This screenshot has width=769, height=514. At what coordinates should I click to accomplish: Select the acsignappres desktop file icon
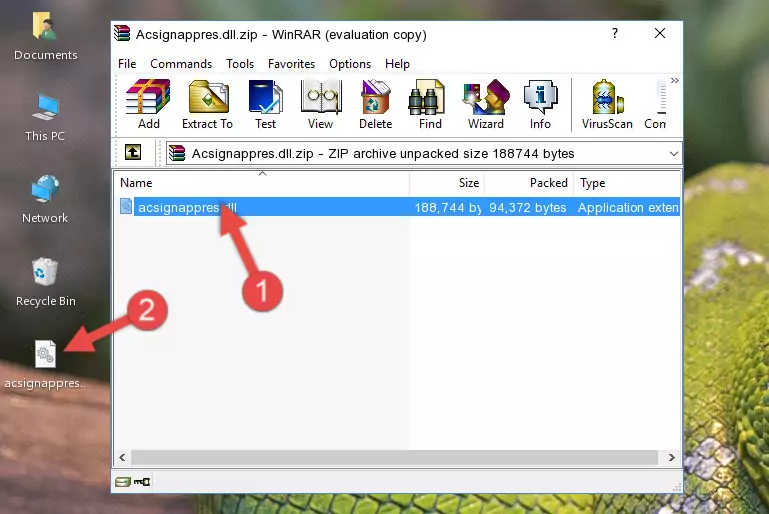click(x=45, y=365)
